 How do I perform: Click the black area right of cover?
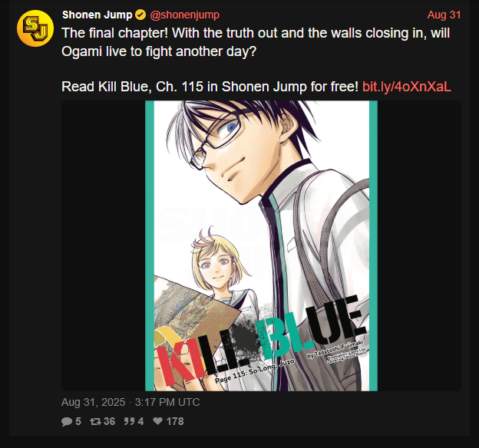(419, 245)
